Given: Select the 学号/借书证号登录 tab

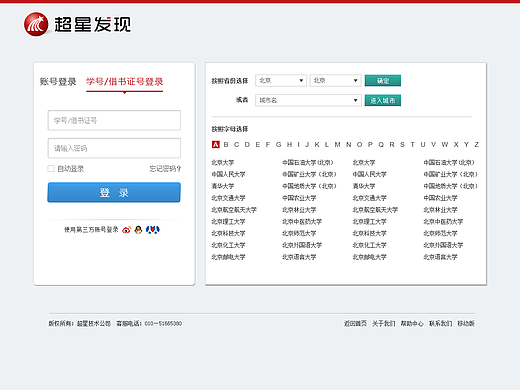Looking at the screenshot, I should (x=124, y=82).
